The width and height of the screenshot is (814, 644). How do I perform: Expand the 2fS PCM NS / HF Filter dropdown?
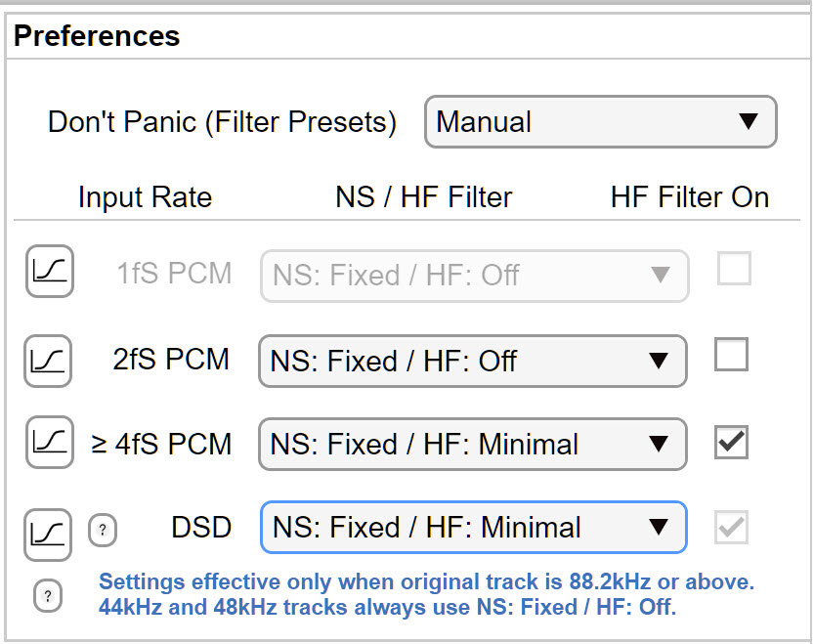pos(472,362)
